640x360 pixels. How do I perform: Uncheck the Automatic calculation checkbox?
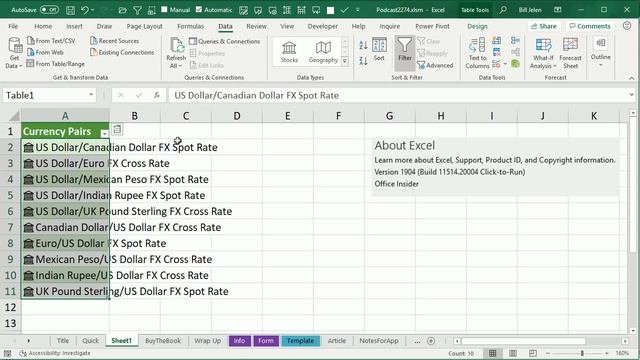pos(199,9)
